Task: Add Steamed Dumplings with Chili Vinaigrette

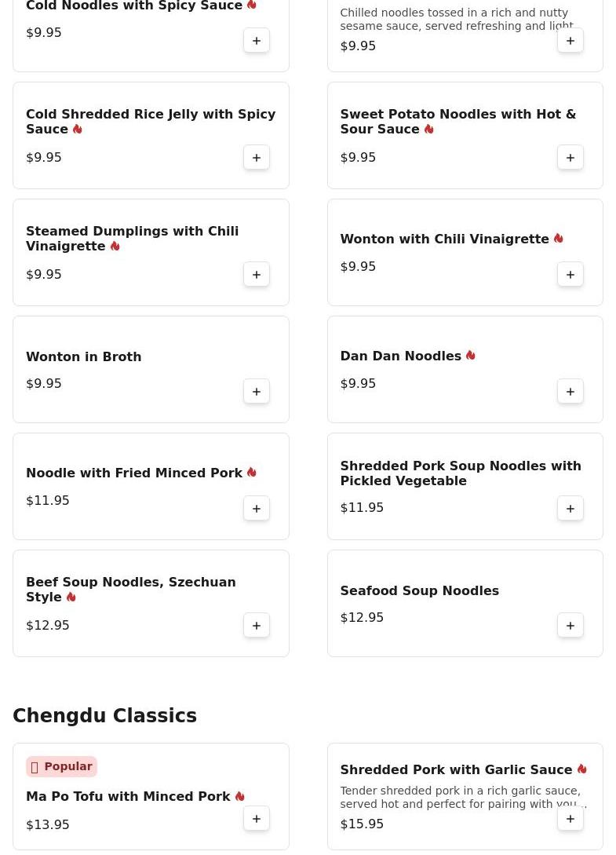Action: click(x=257, y=275)
